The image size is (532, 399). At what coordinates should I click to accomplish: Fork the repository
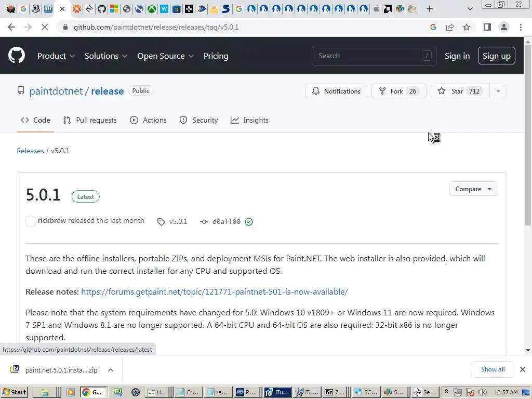[x=398, y=91]
